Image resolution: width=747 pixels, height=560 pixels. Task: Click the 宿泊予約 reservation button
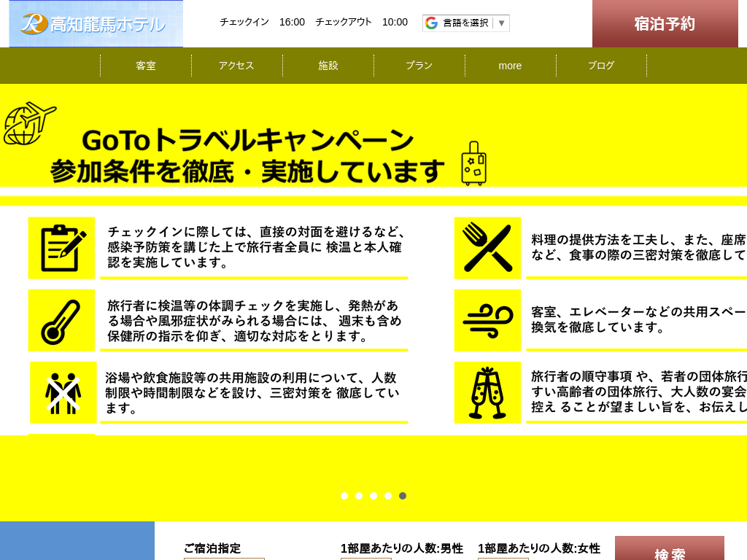coord(665,24)
